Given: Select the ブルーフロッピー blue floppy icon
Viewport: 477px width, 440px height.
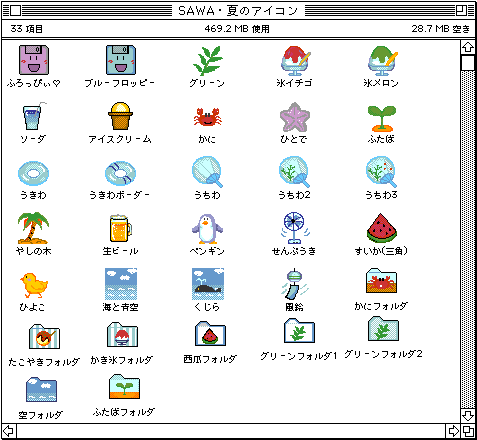Looking at the screenshot, I should (x=121, y=60).
